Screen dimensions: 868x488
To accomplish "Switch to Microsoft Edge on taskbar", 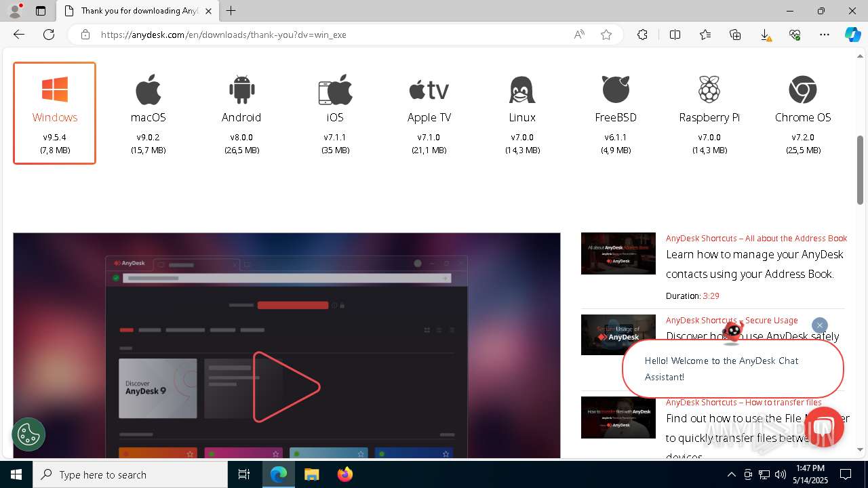I will pos(279,474).
